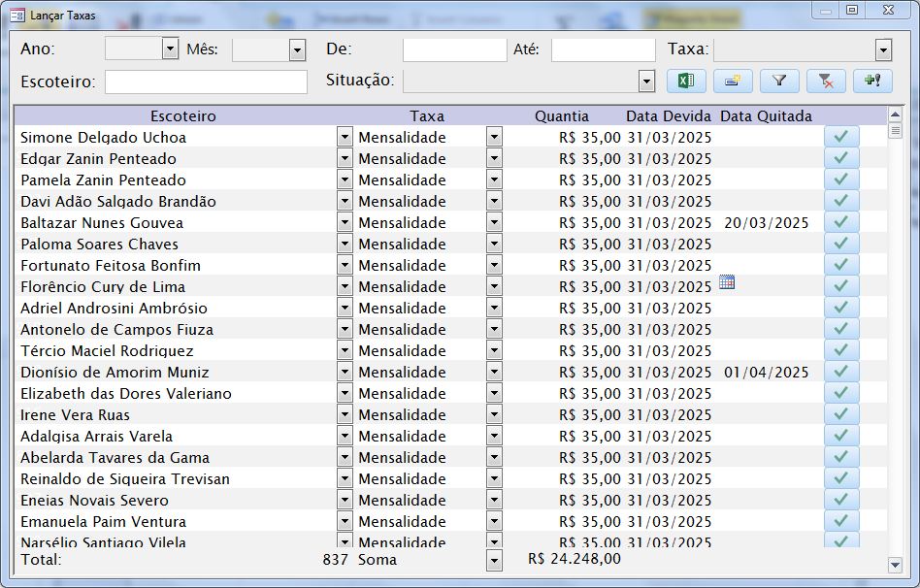This screenshot has width=920, height=588.
Task: Click the vertical scrollbar down arrow
Action: 895,565
